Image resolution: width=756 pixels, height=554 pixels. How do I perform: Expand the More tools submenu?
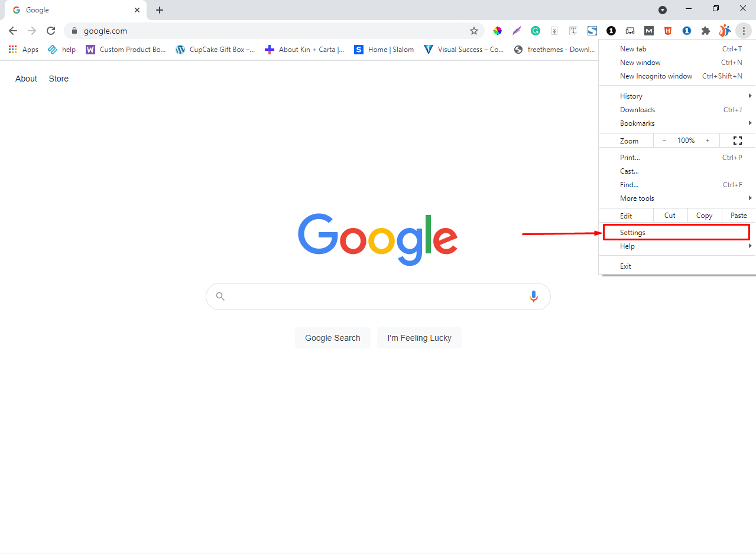637,198
